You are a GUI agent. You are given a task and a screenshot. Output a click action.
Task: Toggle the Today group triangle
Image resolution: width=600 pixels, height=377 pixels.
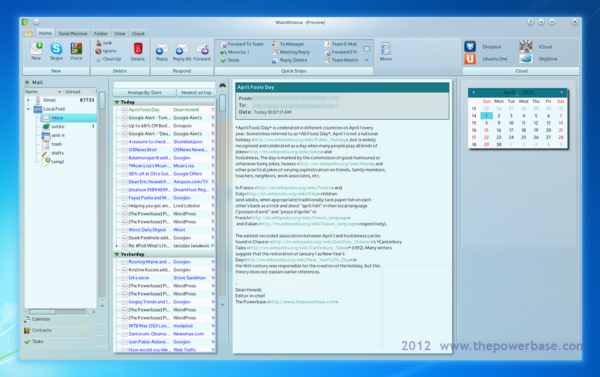tap(117, 102)
